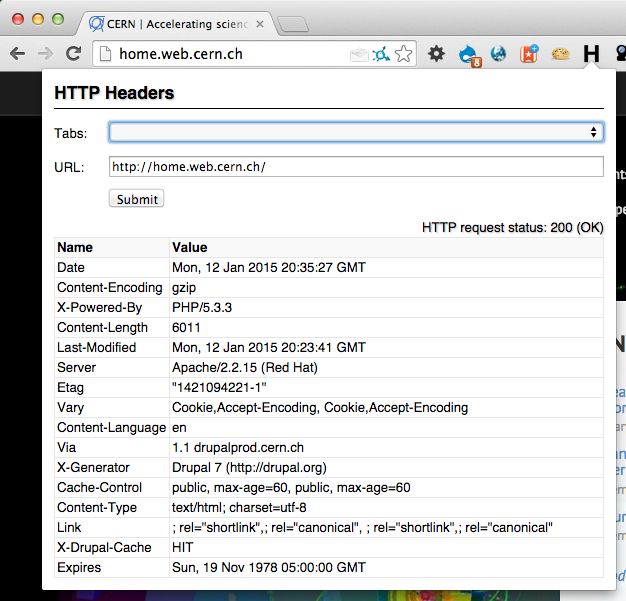Select the Content-Length value '6011'
626x601 pixels.
tap(186, 327)
